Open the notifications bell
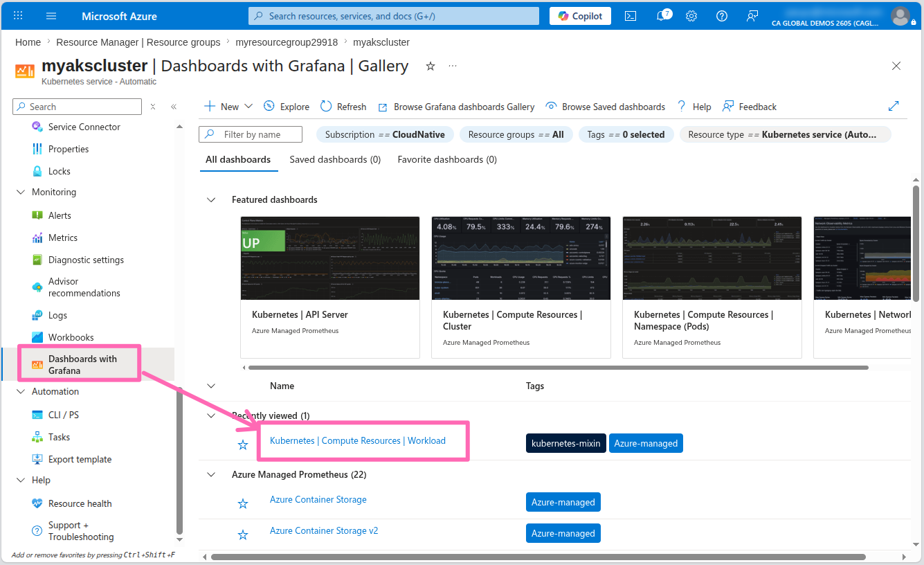924x565 pixels. click(x=662, y=16)
